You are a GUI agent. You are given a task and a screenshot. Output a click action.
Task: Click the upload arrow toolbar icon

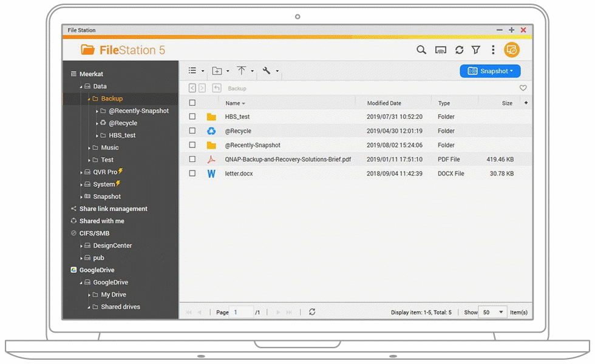[242, 71]
